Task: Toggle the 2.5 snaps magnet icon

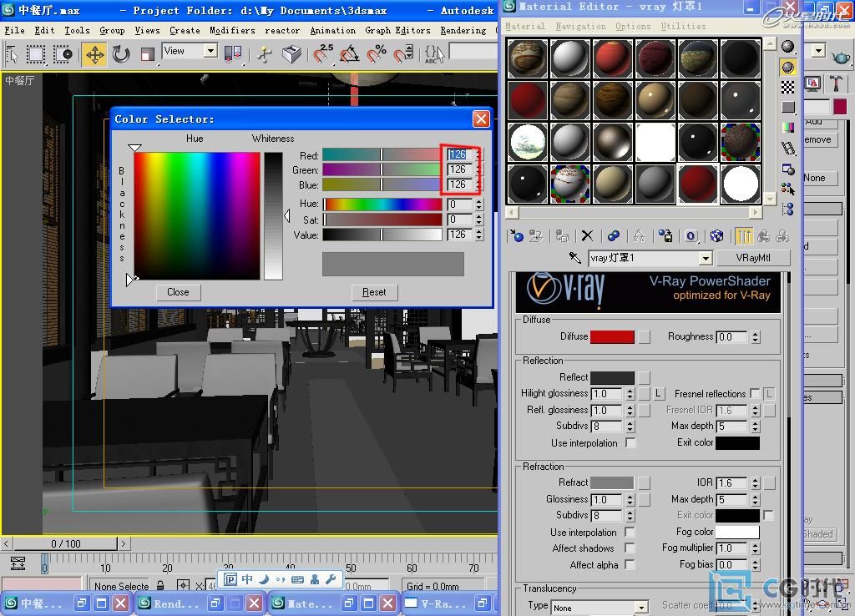Action: click(323, 53)
